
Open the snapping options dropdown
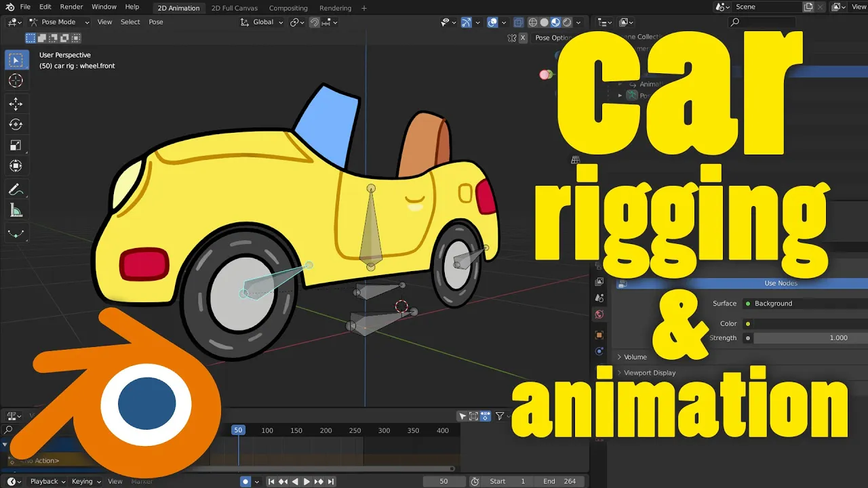click(x=330, y=22)
